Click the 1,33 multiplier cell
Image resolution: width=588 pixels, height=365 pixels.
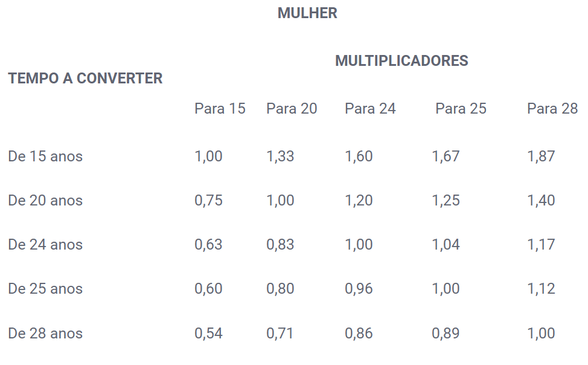pos(280,157)
